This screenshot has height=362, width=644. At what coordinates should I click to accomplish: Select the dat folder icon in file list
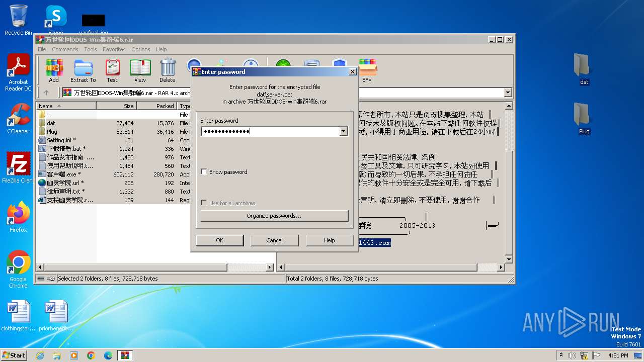pos(42,123)
